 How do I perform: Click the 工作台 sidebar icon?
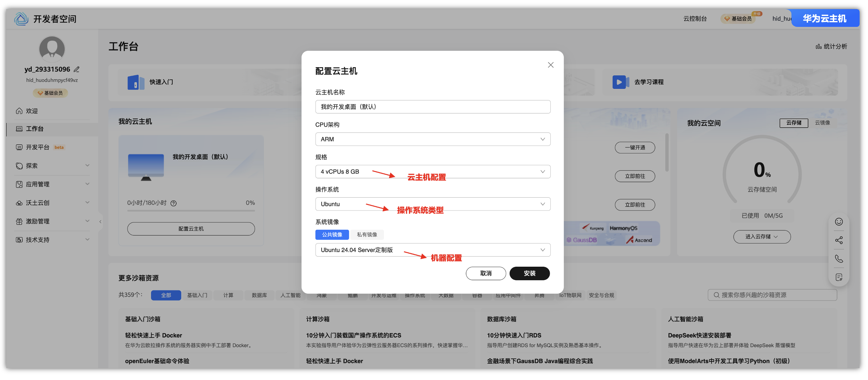pyautogui.click(x=19, y=129)
